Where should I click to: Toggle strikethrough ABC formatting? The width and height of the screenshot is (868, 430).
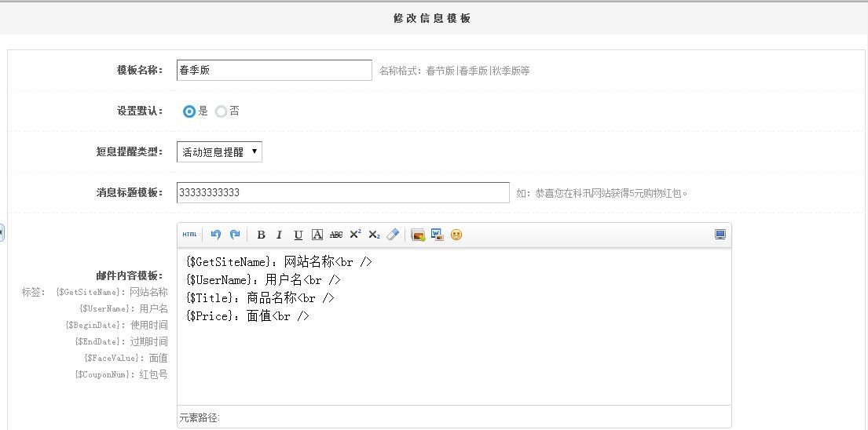tap(336, 235)
